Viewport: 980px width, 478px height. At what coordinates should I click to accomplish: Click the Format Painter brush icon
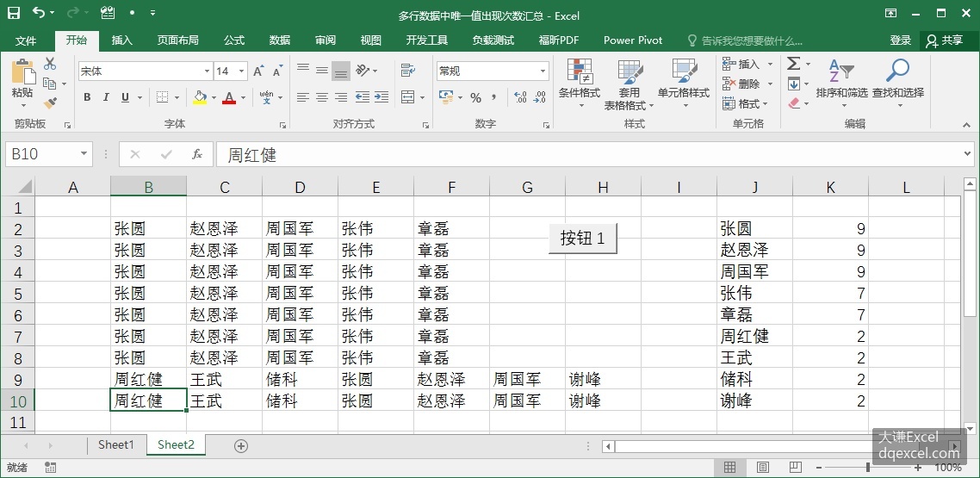[50, 103]
